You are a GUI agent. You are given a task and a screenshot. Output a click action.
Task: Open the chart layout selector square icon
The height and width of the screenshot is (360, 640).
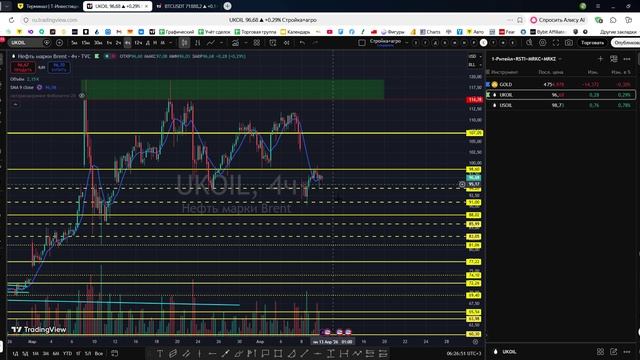pyautogui.click(x=362, y=43)
